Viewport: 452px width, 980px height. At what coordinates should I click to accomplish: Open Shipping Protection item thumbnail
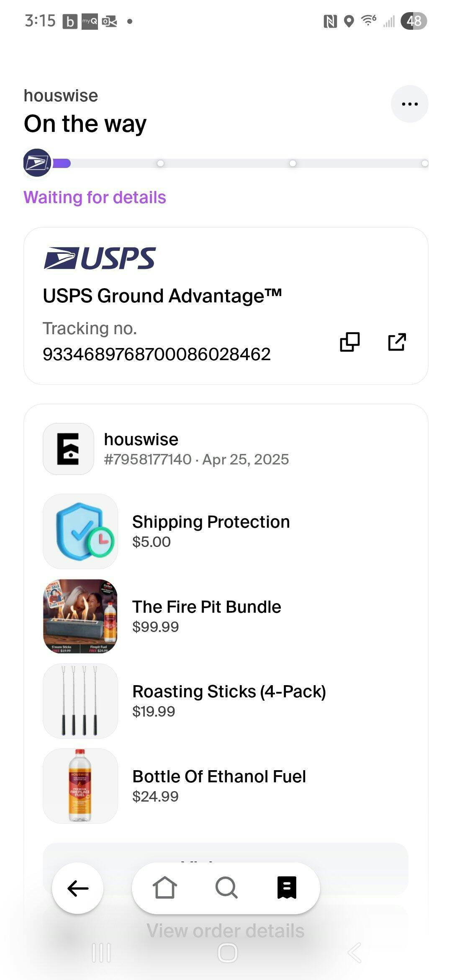[80, 531]
